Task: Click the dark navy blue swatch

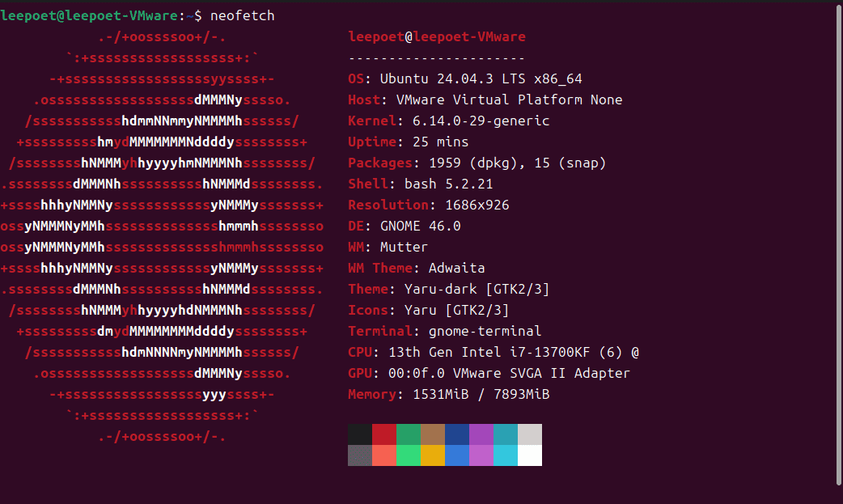Action: [x=457, y=434]
